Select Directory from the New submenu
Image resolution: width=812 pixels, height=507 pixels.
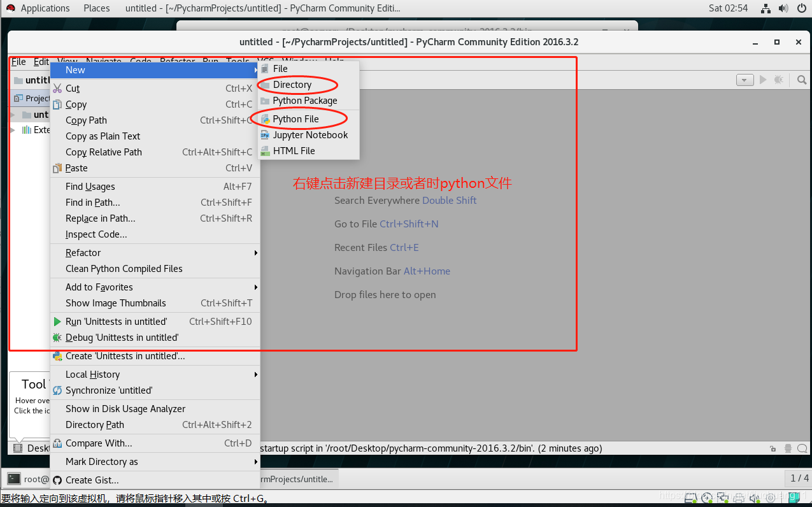click(309, 85)
